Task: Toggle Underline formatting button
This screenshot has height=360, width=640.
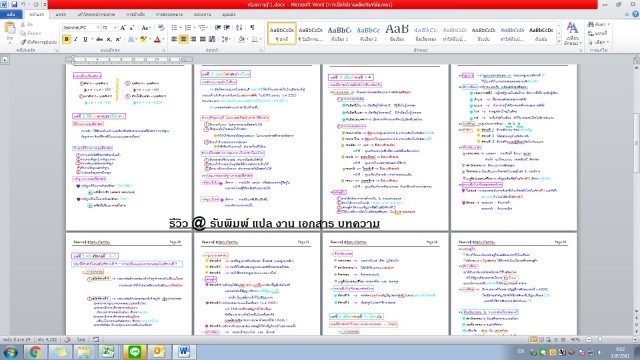Action: click(x=85, y=39)
